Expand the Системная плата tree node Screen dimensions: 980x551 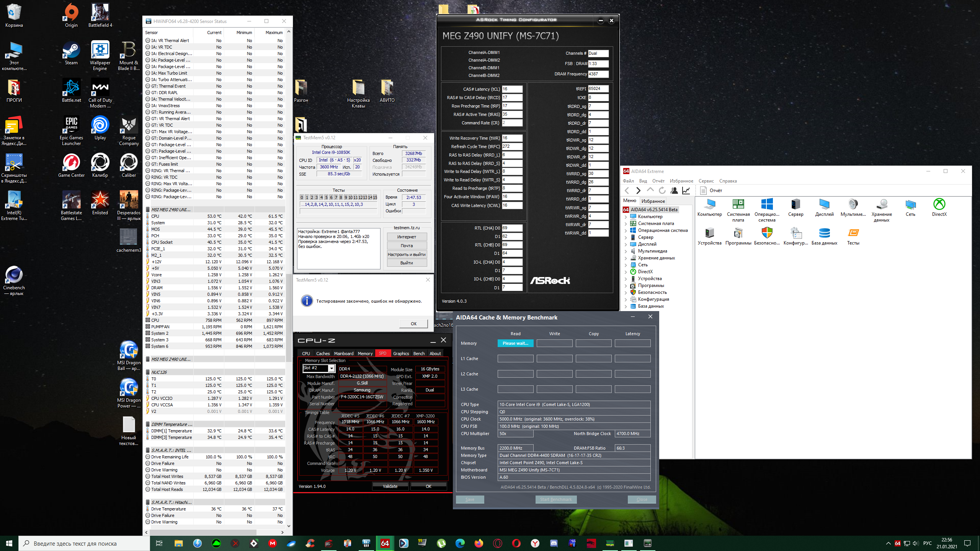pyautogui.click(x=626, y=223)
